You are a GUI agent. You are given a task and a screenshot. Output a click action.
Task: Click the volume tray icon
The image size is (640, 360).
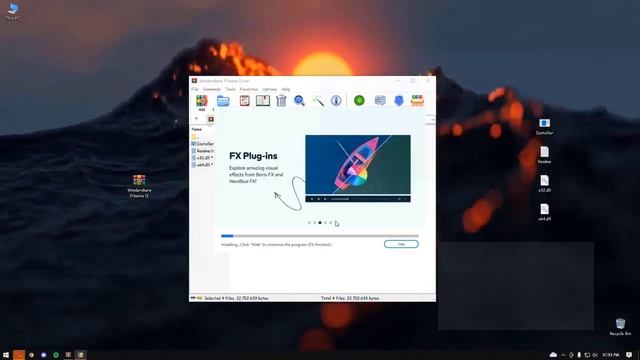(x=595, y=355)
